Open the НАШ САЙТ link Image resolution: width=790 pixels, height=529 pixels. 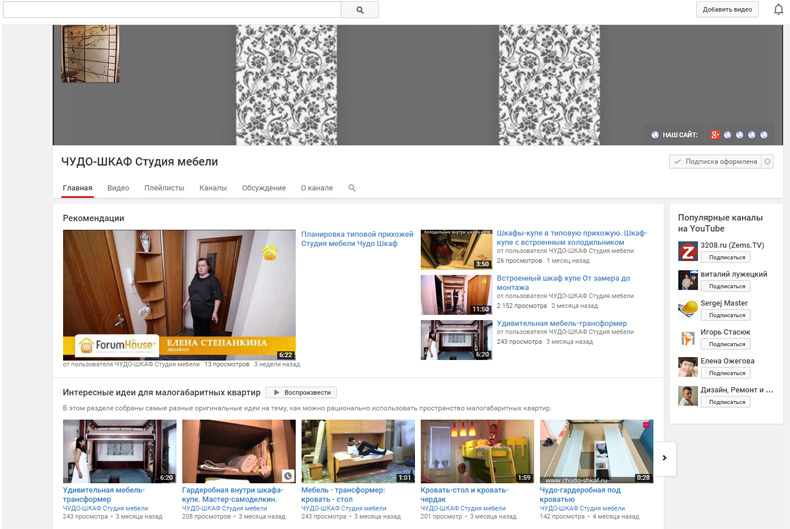click(x=680, y=135)
